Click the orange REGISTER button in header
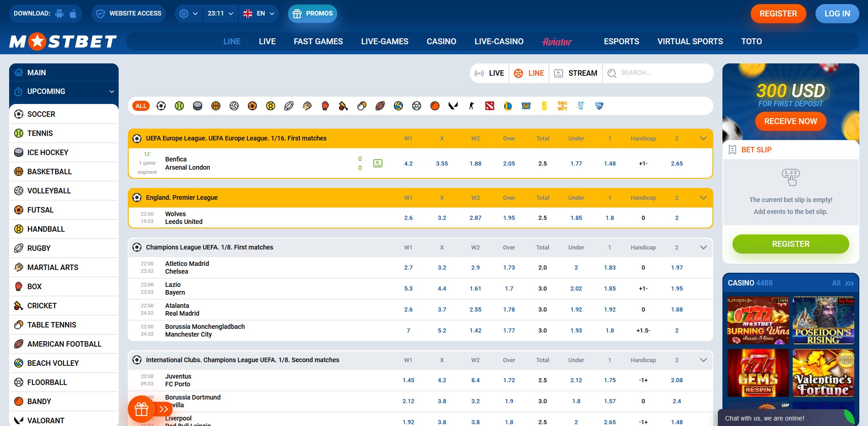This screenshot has height=426, width=868. click(779, 14)
